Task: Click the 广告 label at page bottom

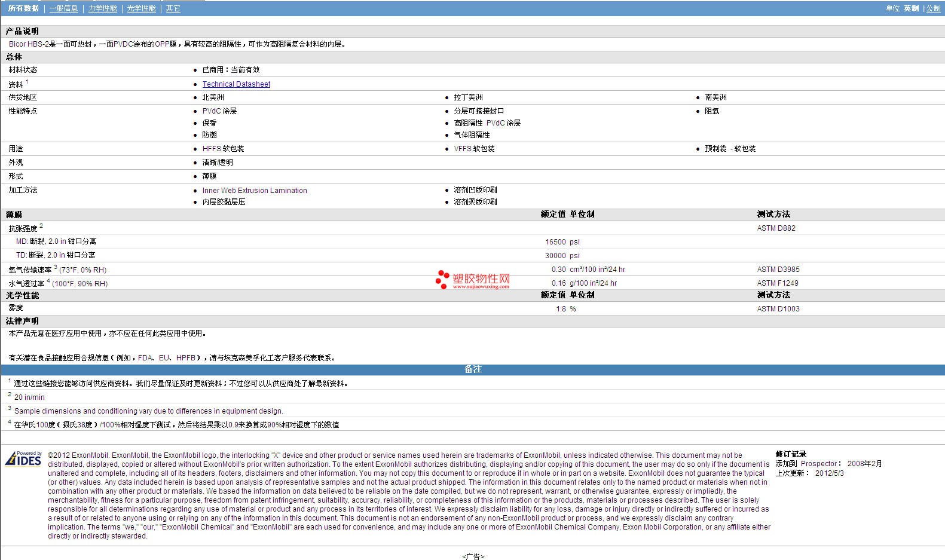Action: [473, 556]
